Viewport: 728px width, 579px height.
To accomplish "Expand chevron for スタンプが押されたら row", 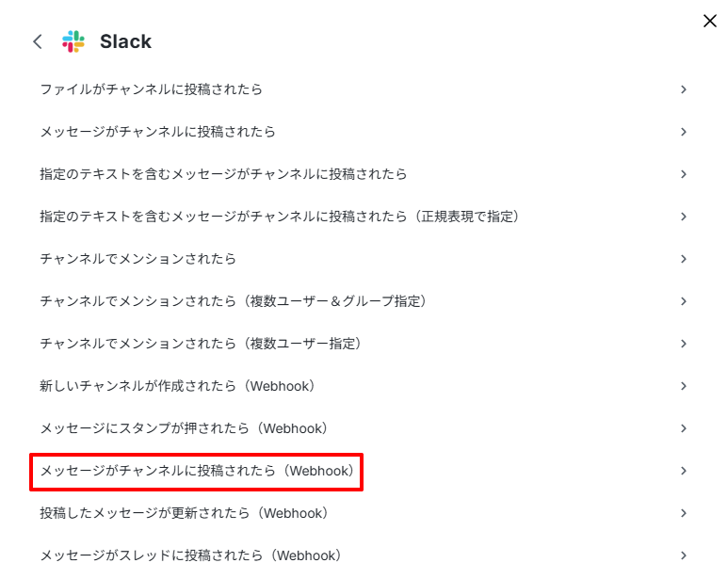I will coord(684,428).
